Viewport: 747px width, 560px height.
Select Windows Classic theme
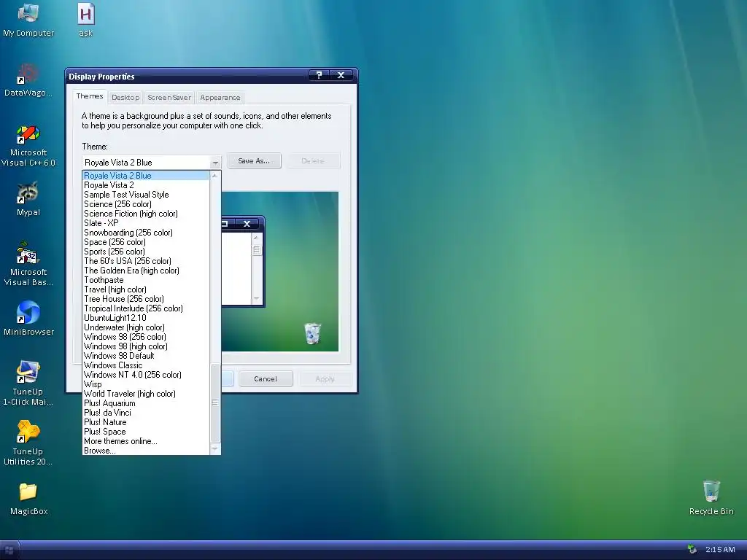146,366
